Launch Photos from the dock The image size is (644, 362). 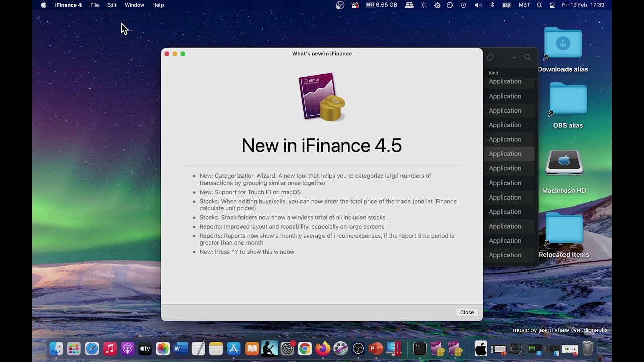[x=163, y=348]
